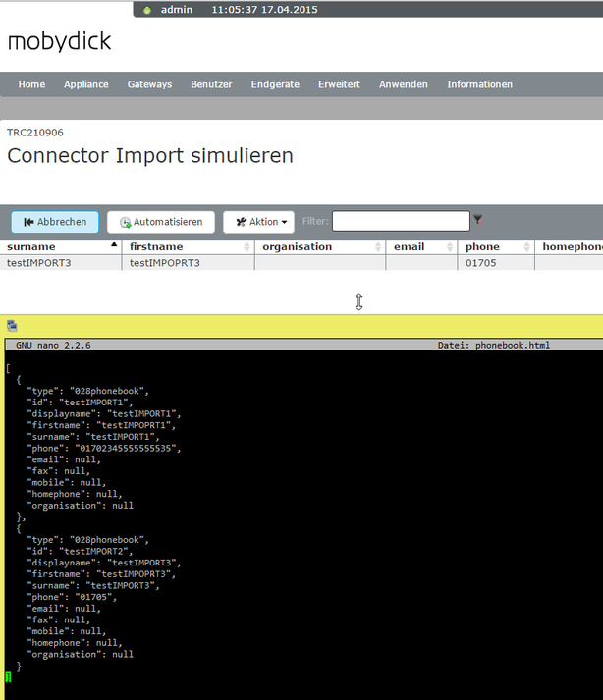Open the Home menu
Screen dimensions: 603x700
(31, 84)
